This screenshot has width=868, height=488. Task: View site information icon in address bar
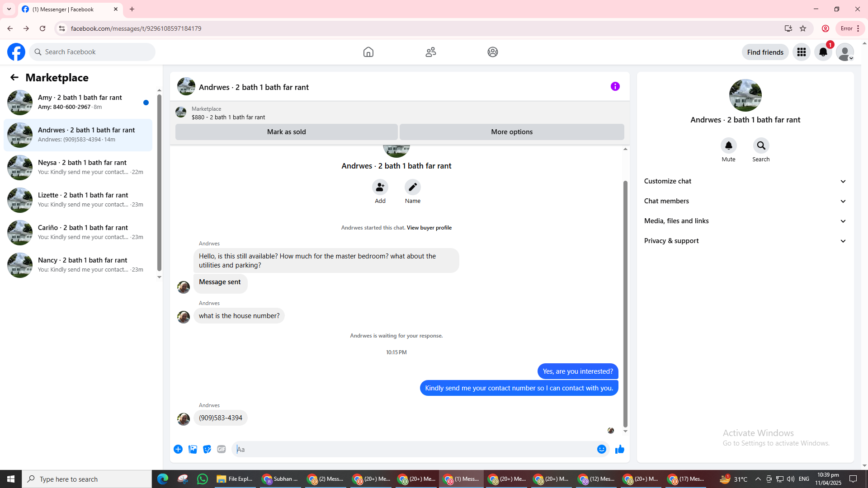[x=62, y=28]
